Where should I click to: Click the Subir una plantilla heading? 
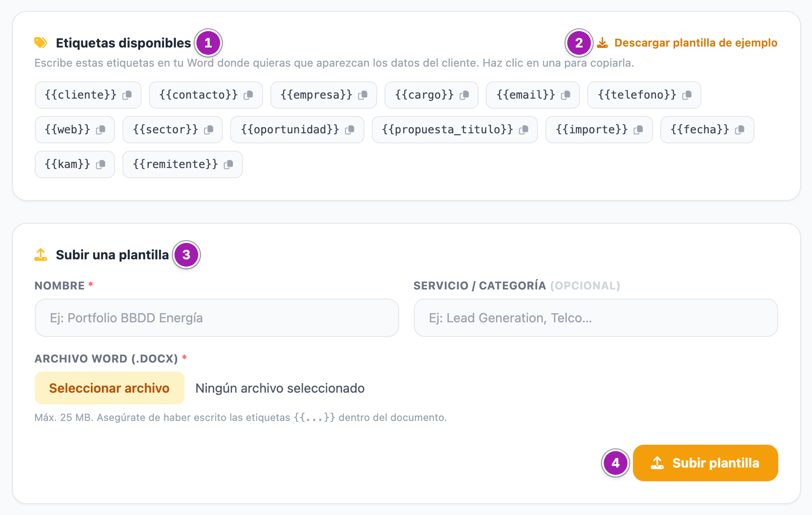click(x=112, y=255)
